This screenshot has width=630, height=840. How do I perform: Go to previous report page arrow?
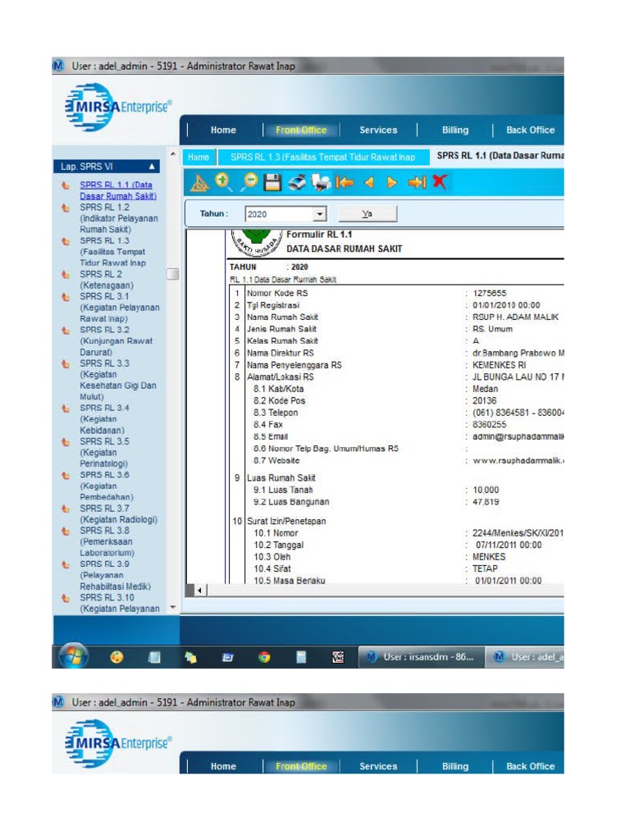click(369, 183)
